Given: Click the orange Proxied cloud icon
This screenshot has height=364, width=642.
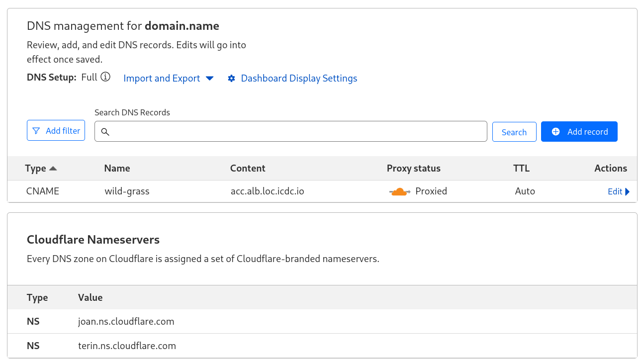Looking at the screenshot, I should tap(399, 191).
